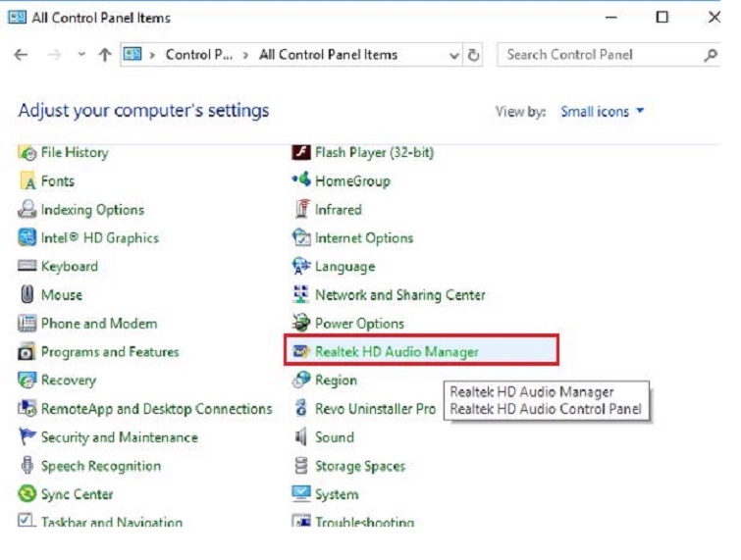Screen dimensions: 741x560
Task: Click the Search Control Panel field
Action: click(x=599, y=56)
